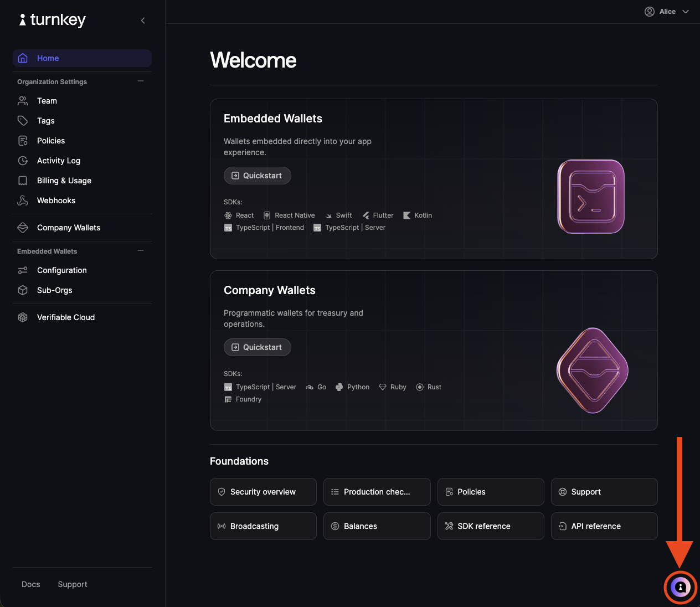The height and width of the screenshot is (607, 700).
Task: Click the Flutter SDK icon
Action: pyautogui.click(x=366, y=215)
